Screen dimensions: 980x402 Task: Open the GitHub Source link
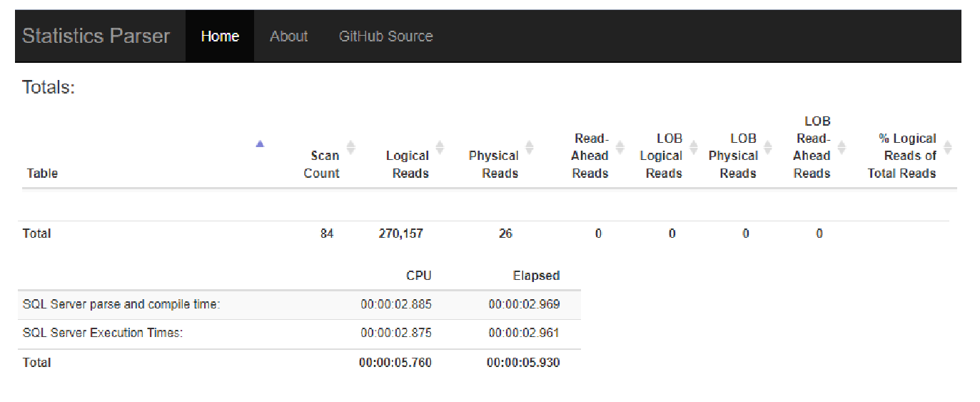(385, 36)
